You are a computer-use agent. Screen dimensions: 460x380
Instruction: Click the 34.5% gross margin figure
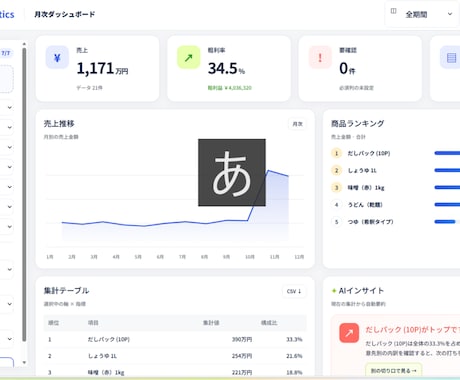(226, 69)
